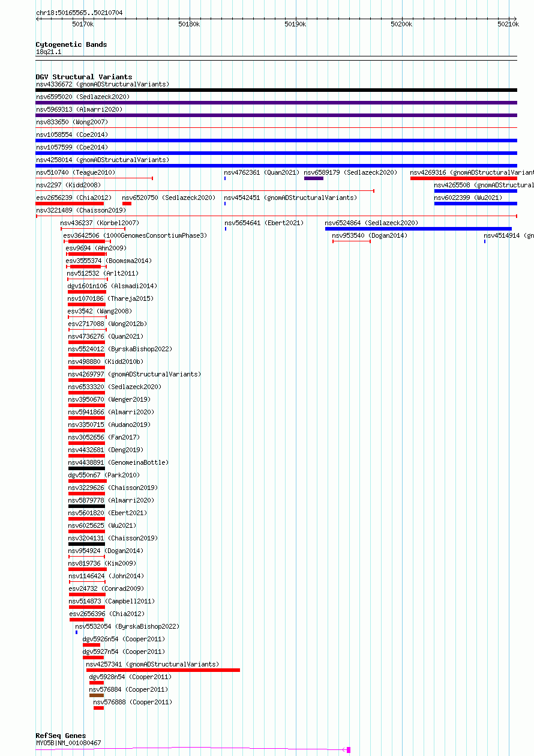
Task: Click the nsv5601820 Ebert2021 label
Action: (107, 513)
